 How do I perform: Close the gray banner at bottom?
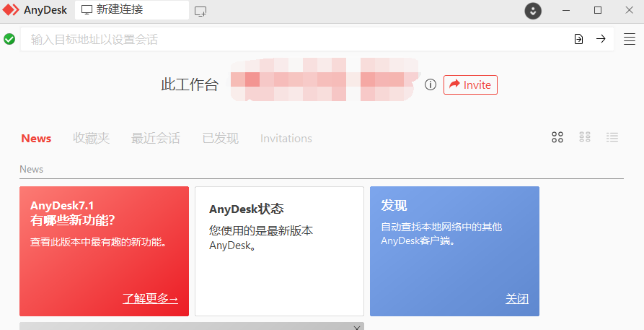pos(356,328)
